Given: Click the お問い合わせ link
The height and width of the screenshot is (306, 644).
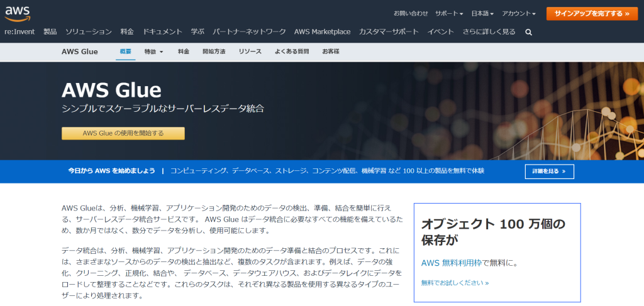Looking at the screenshot, I should point(411,14).
